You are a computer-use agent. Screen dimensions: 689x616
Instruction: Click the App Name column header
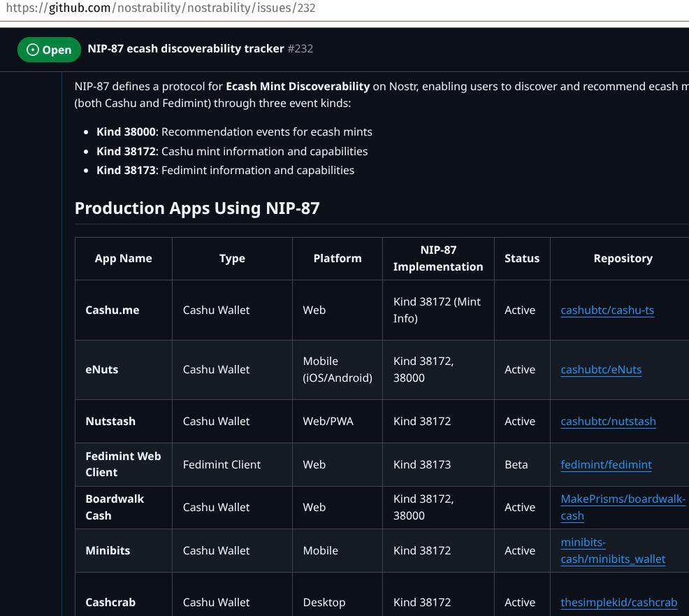pos(124,259)
